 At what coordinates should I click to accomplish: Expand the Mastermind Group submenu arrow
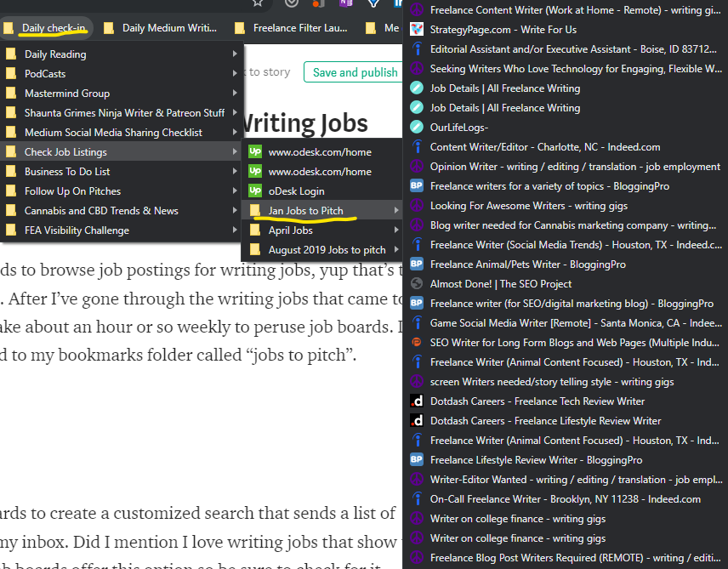pyautogui.click(x=235, y=94)
